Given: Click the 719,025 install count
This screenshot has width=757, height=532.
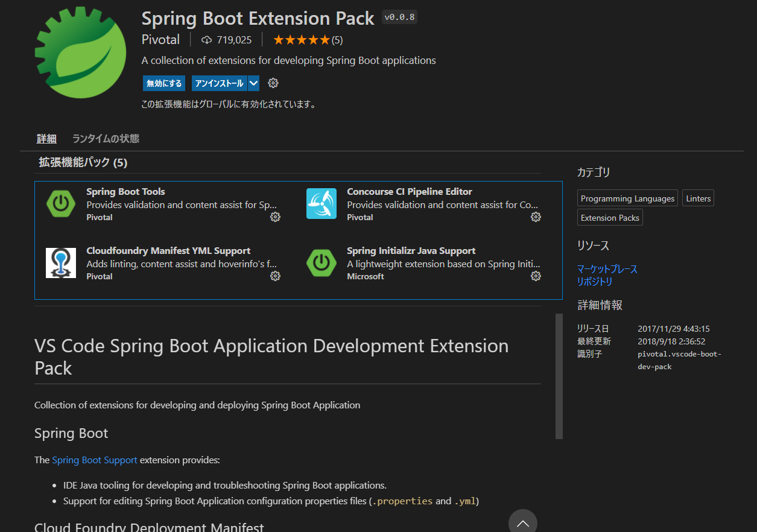Looking at the screenshot, I should tap(234, 40).
